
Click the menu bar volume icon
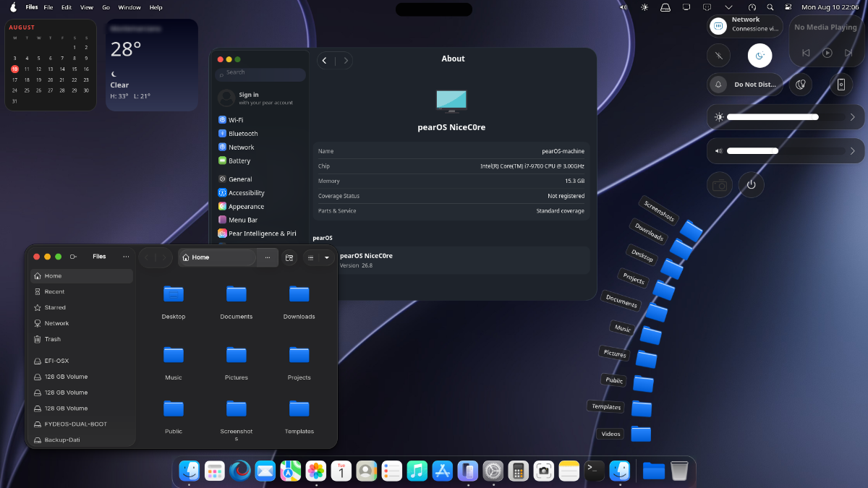point(624,7)
